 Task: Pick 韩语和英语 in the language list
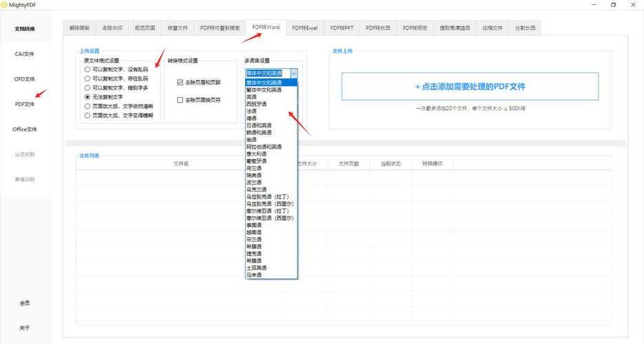pyautogui.click(x=271, y=132)
